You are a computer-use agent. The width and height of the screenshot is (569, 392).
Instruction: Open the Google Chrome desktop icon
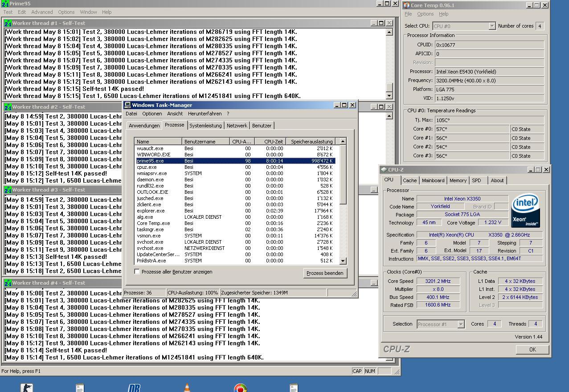(x=240, y=388)
